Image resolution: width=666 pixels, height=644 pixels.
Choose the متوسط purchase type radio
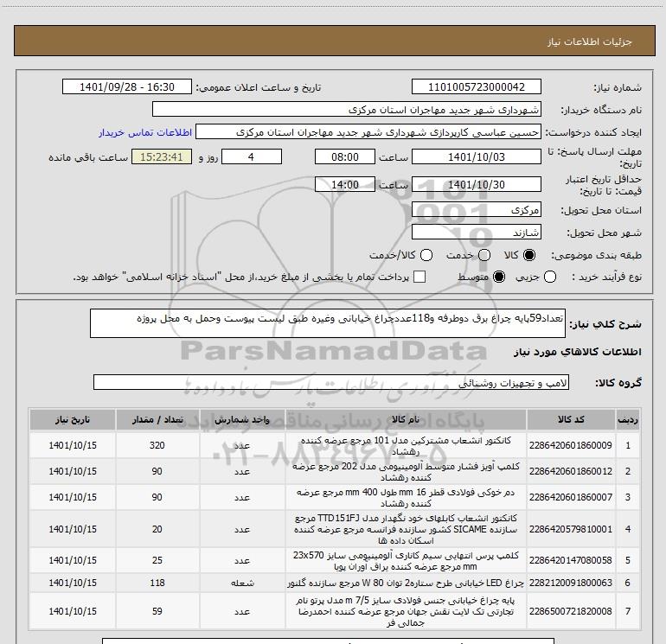(x=499, y=277)
